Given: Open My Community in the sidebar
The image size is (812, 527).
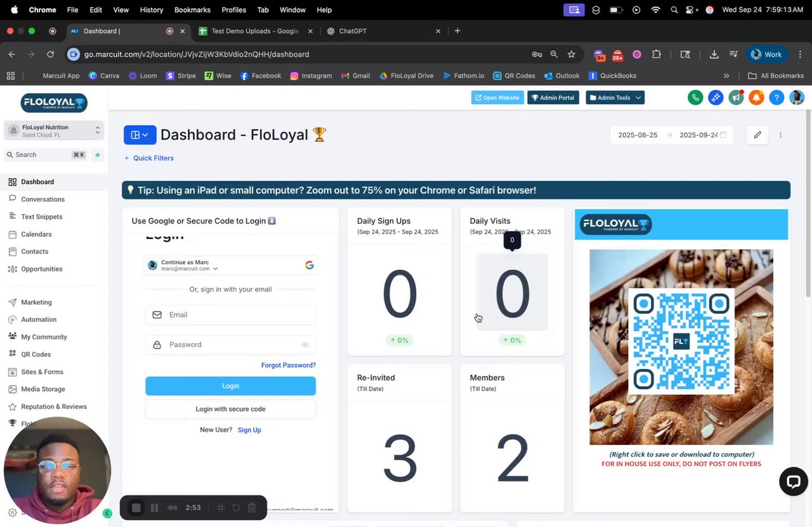Looking at the screenshot, I should click(x=44, y=337).
